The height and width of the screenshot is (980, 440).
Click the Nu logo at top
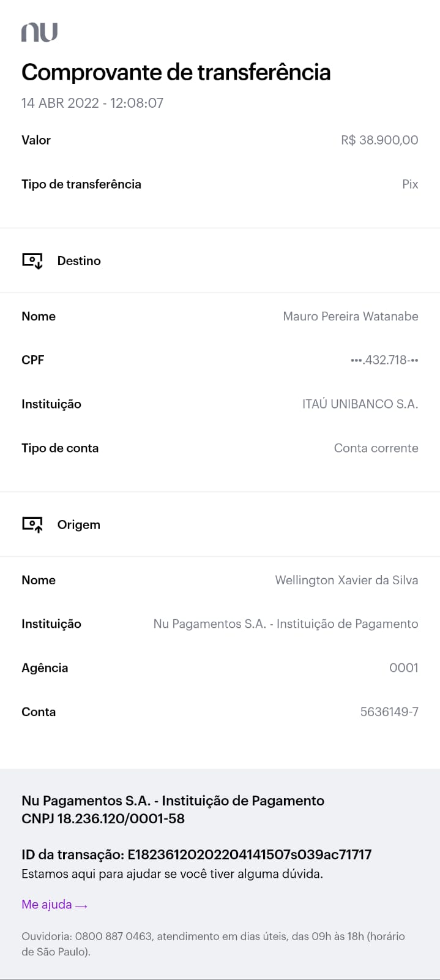[x=39, y=32]
